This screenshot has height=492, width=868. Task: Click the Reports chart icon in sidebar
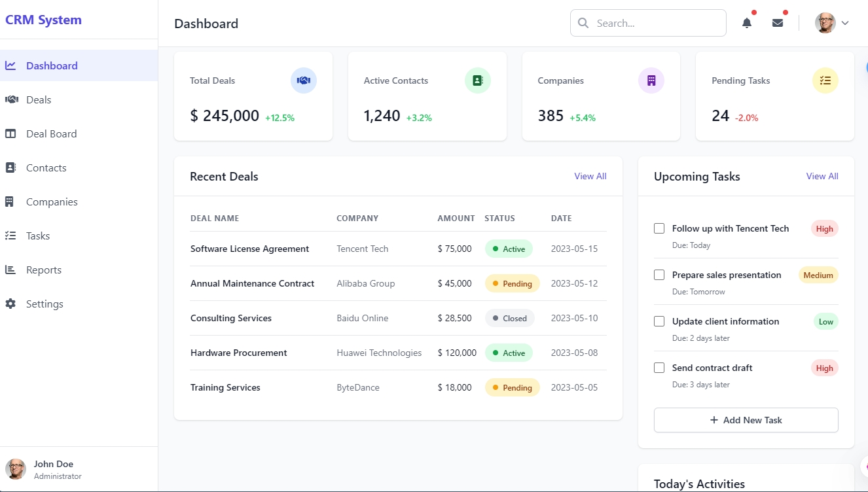pyautogui.click(x=10, y=270)
